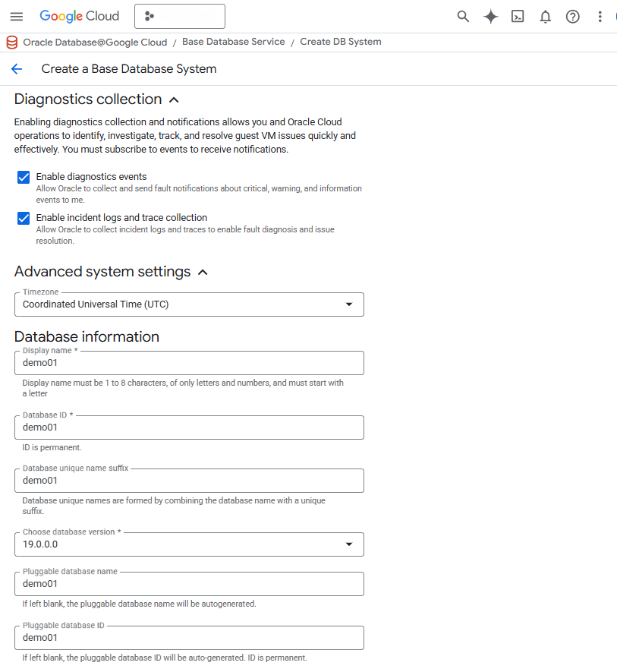Screen dimensions: 617x672
Task: Edit the Pluggable database name field
Action: (x=190, y=584)
